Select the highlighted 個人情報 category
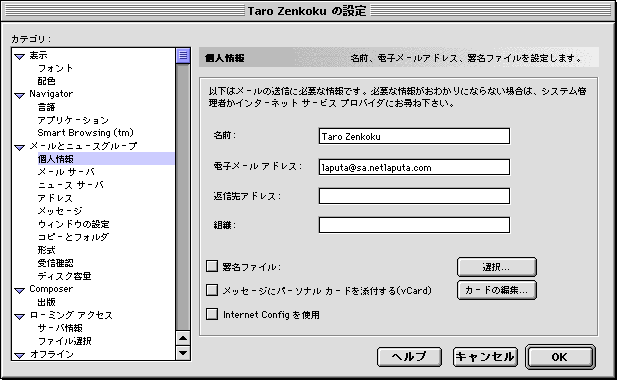The width and height of the screenshot is (617, 380). [x=55, y=159]
